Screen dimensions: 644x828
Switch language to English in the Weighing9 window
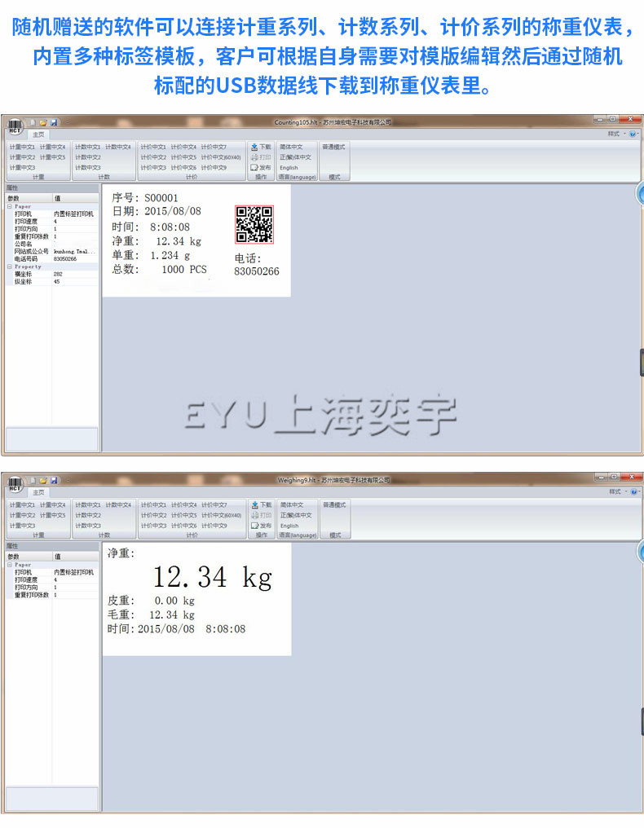[289, 526]
